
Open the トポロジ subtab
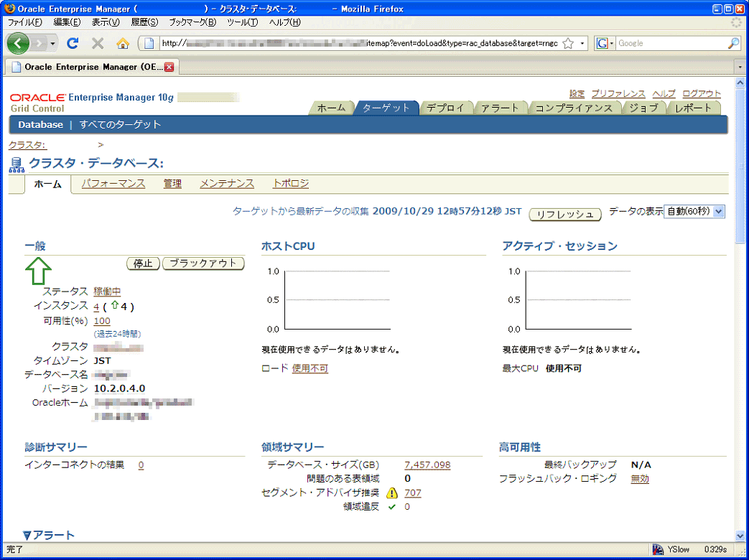coord(291,184)
